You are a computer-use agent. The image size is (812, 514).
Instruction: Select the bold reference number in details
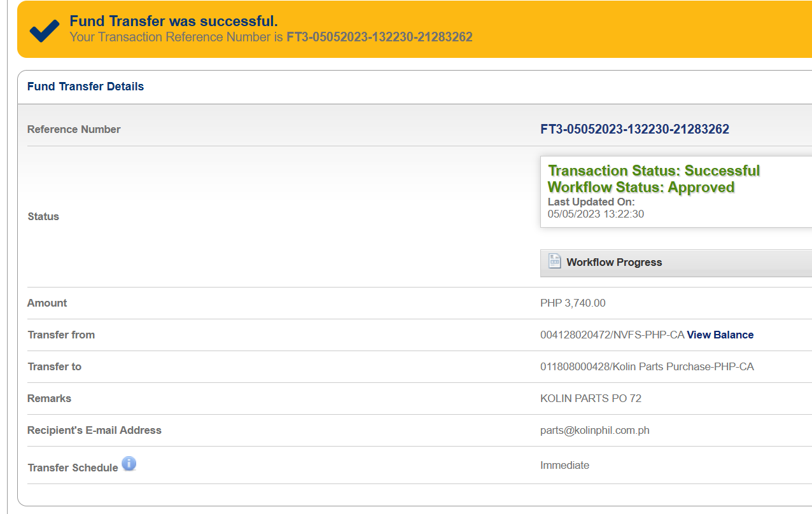(x=634, y=129)
